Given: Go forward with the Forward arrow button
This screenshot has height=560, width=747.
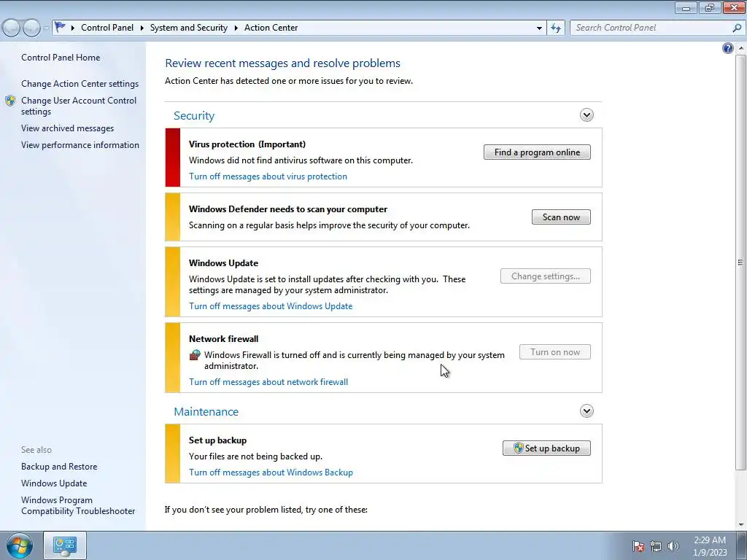Looking at the screenshot, I should point(31,28).
